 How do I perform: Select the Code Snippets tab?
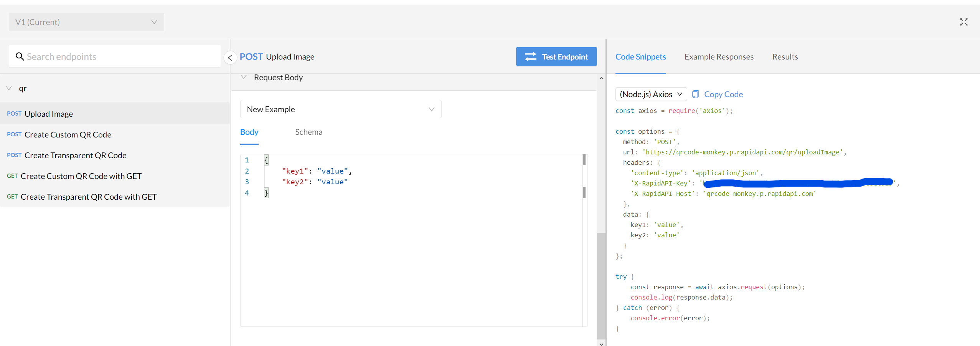click(x=640, y=57)
